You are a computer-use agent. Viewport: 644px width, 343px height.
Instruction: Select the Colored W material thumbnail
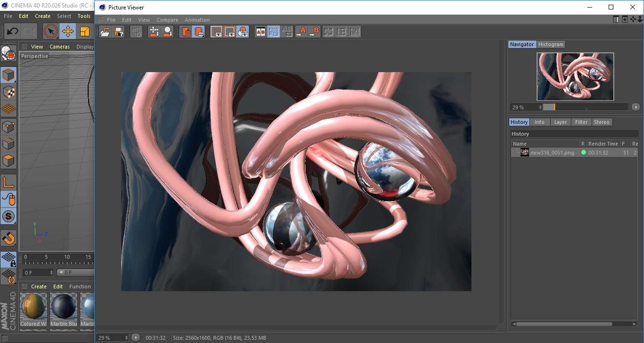[x=33, y=310]
